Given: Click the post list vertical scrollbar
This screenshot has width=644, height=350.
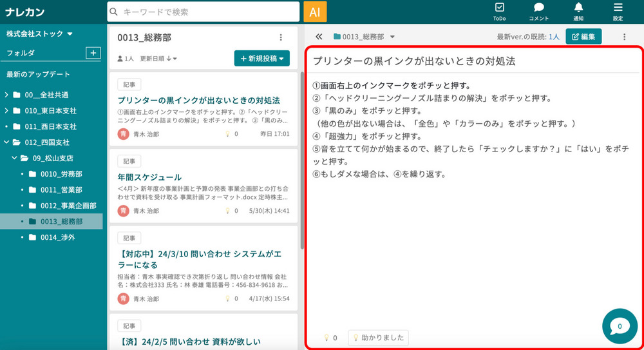Looking at the screenshot, I should coord(302,160).
